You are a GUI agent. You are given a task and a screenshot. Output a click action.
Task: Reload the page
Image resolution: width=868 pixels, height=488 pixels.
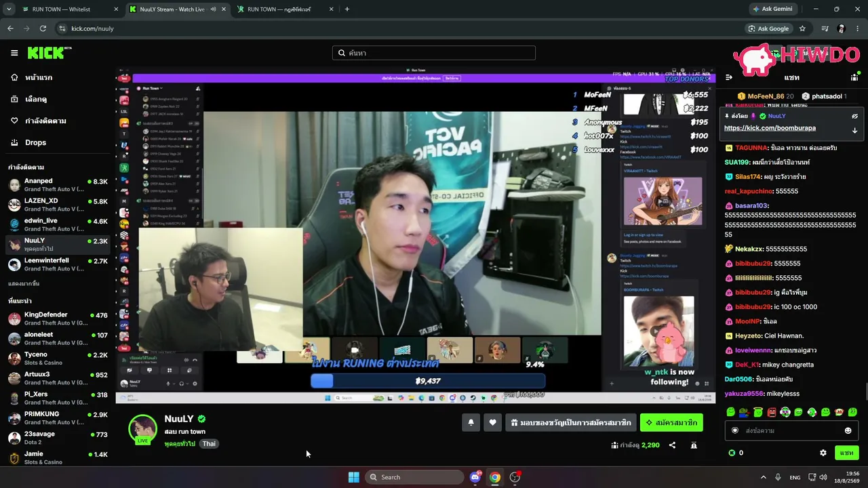click(43, 28)
